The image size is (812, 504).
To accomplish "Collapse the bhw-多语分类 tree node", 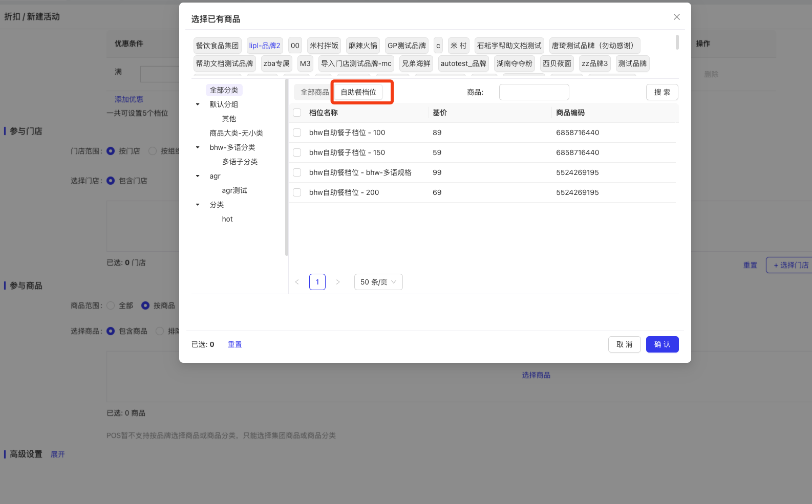I will pos(198,147).
